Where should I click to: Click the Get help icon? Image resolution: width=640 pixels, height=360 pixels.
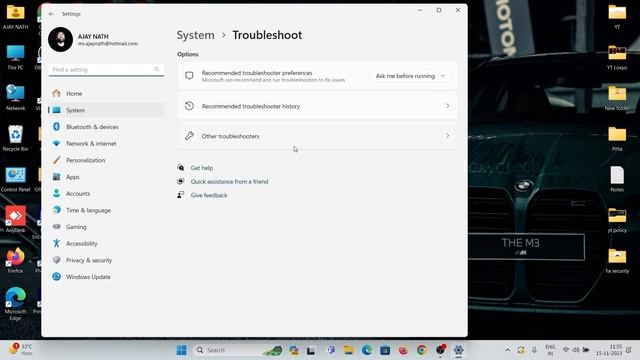(181, 167)
